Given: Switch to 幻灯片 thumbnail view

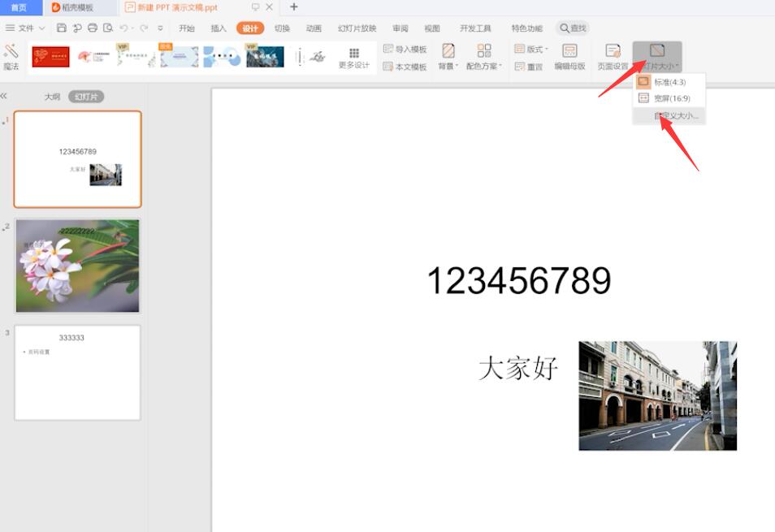Looking at the screenshot, I should coord(86,97).
